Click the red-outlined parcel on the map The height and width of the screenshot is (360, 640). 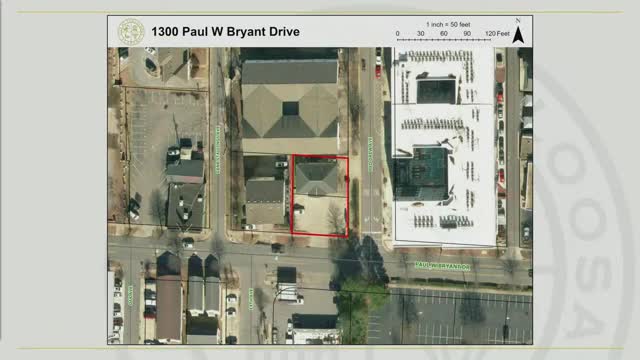(x=320, y=196)
